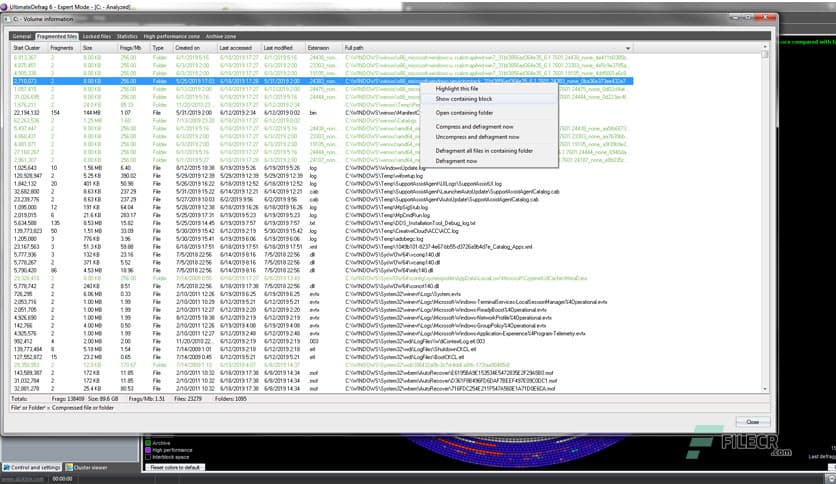The image size is (836, 484).
Task: Select the wifisetup.log row
Action: point(323,176)
